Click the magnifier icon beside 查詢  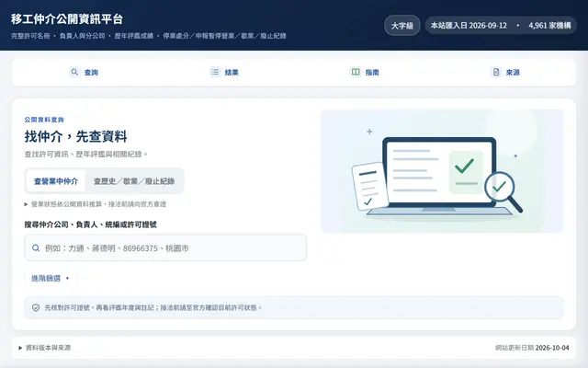(x=74, y=72)
